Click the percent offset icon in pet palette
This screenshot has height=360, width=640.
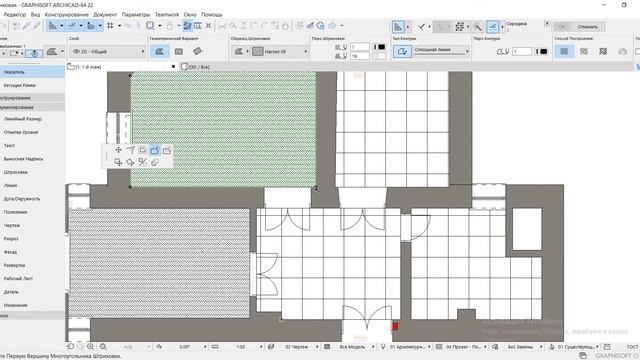click(x=142, y=162)
